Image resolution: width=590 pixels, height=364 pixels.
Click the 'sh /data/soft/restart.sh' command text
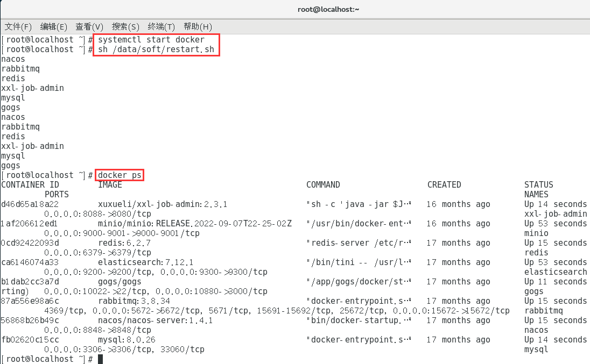156,49
